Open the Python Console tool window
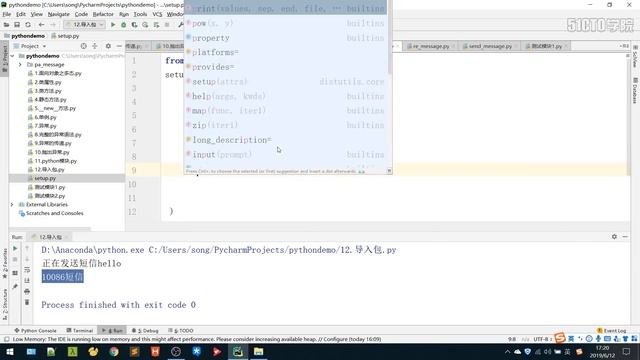This screenshot has height=360, width=640. pyautogui.click(x=35, y=331)
